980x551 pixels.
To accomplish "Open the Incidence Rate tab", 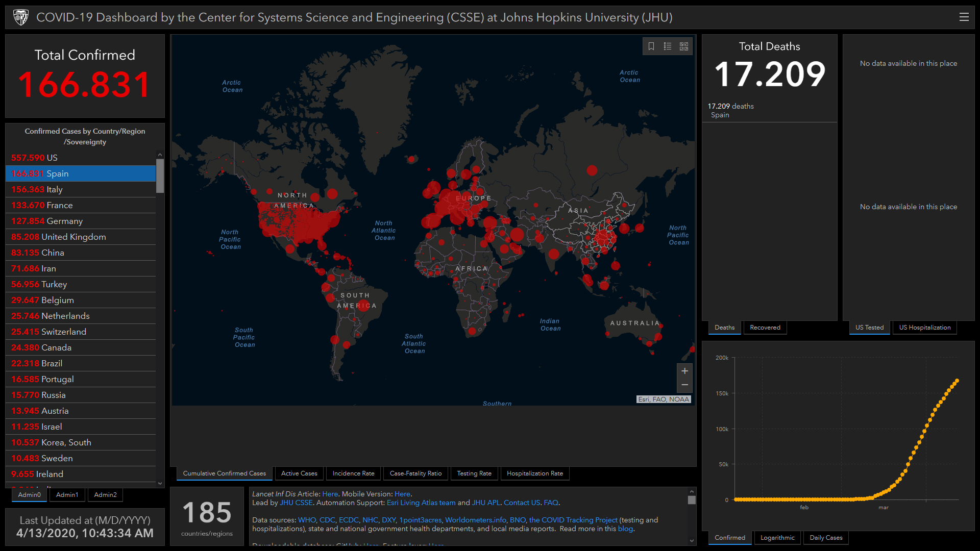I will (x=353, y=473).
